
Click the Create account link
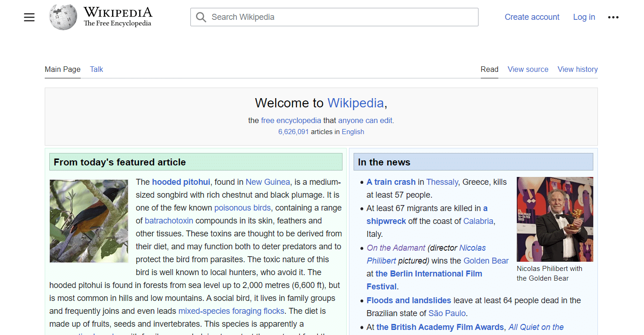click(x=532, y=17)
